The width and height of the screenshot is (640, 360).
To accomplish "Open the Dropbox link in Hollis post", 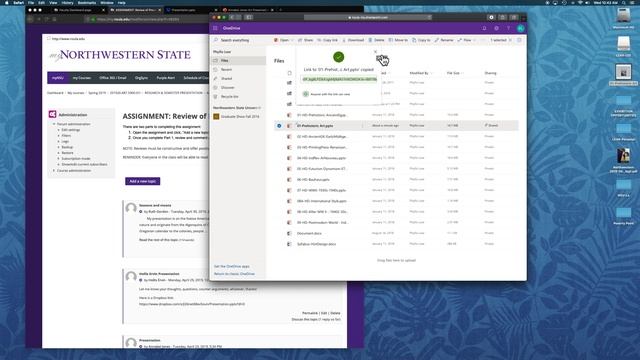I will click(x=192, y=304).
